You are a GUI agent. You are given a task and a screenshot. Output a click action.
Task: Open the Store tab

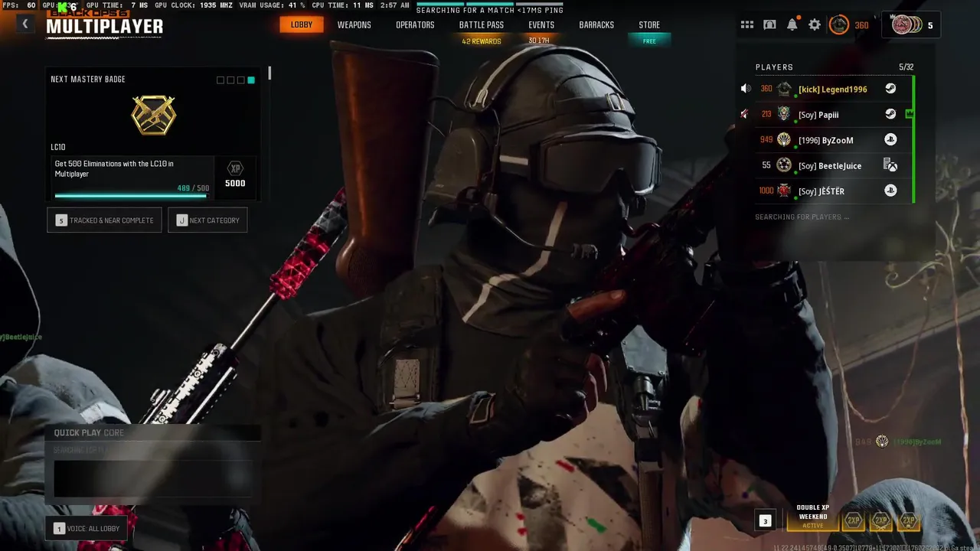pos(649,25)
